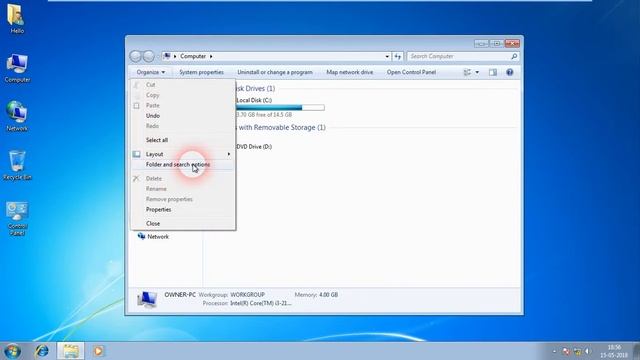Click Uninstall or change a program
Image resolution: width=640 pixels, height=360 pixels.
[x=275, y=72]
